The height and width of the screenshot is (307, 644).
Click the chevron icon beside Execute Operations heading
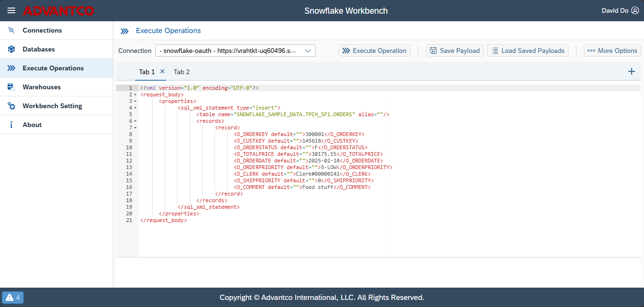[124, 30]
